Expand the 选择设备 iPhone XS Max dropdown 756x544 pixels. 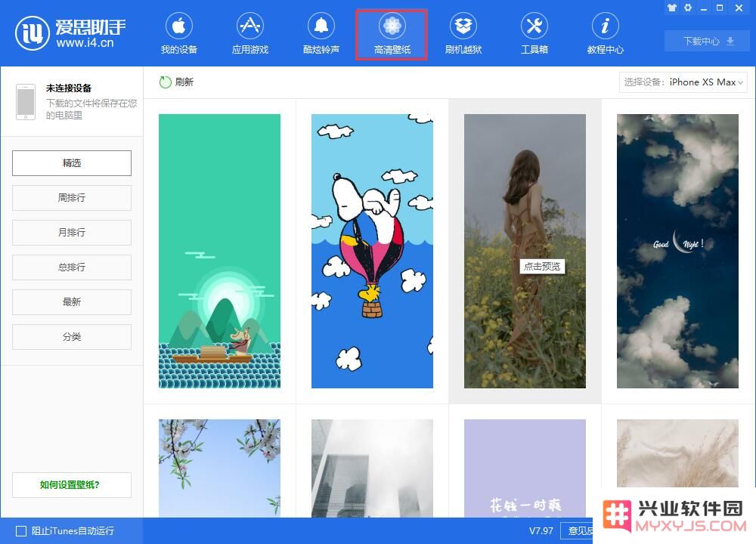pos(683,82)
